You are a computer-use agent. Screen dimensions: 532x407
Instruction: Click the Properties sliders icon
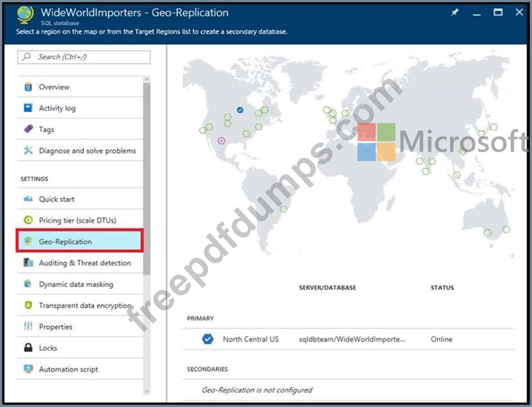click(x=28, y=326)
